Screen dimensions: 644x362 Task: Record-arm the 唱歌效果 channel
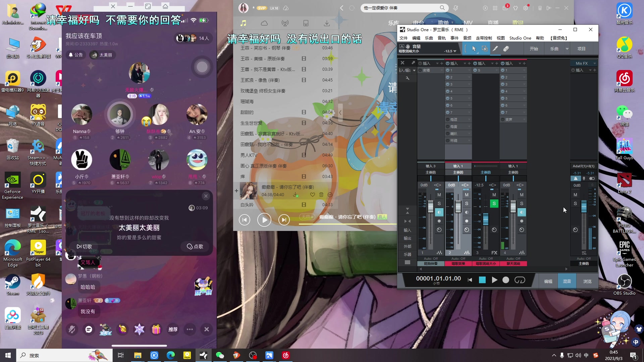tap(467, 221)
